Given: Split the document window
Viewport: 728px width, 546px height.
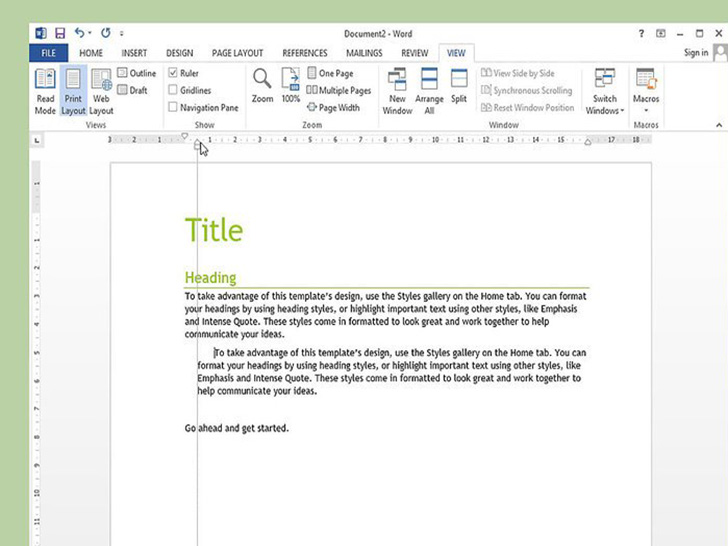Looking at the screenshot, I should click(459, 86).
